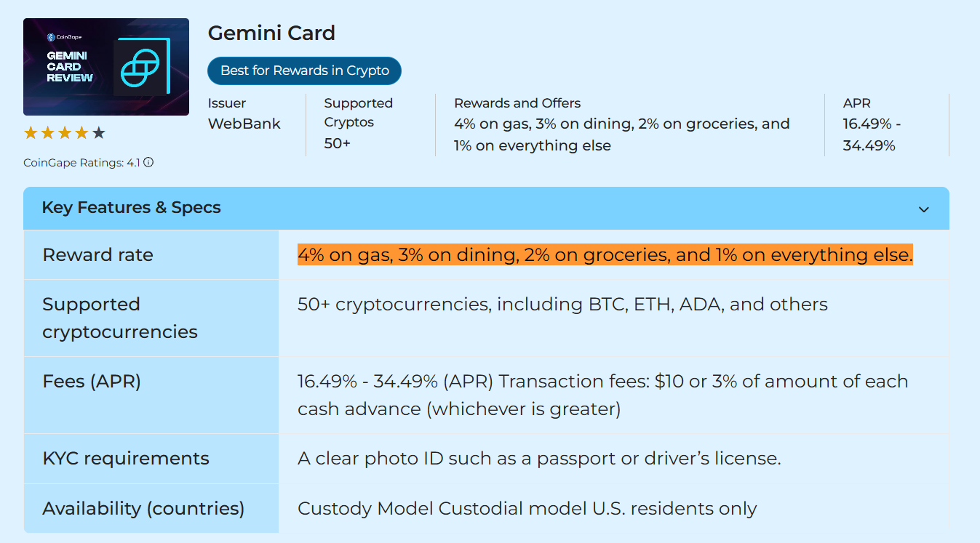Image resolution: width=980 pixels, height=543 pixels.
Task: Click the third star in the rating
Action: (x=64, y=132)
